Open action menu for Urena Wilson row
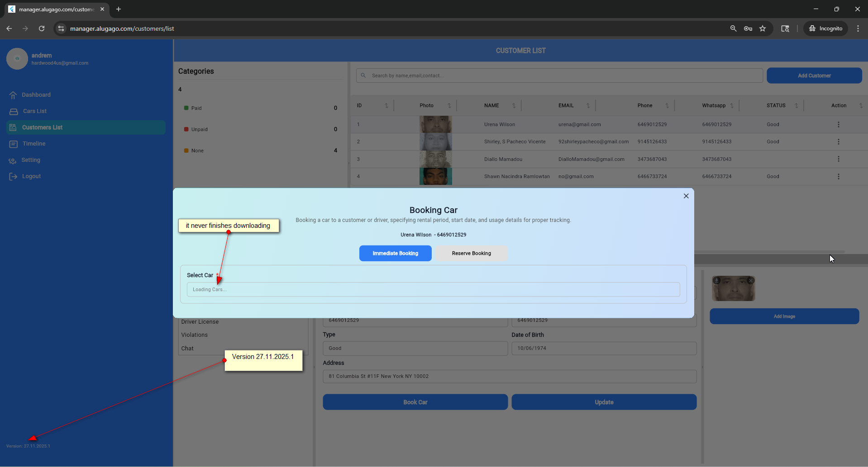The height and width of the screenshot is (467, 868). click(x=838, y=124)
